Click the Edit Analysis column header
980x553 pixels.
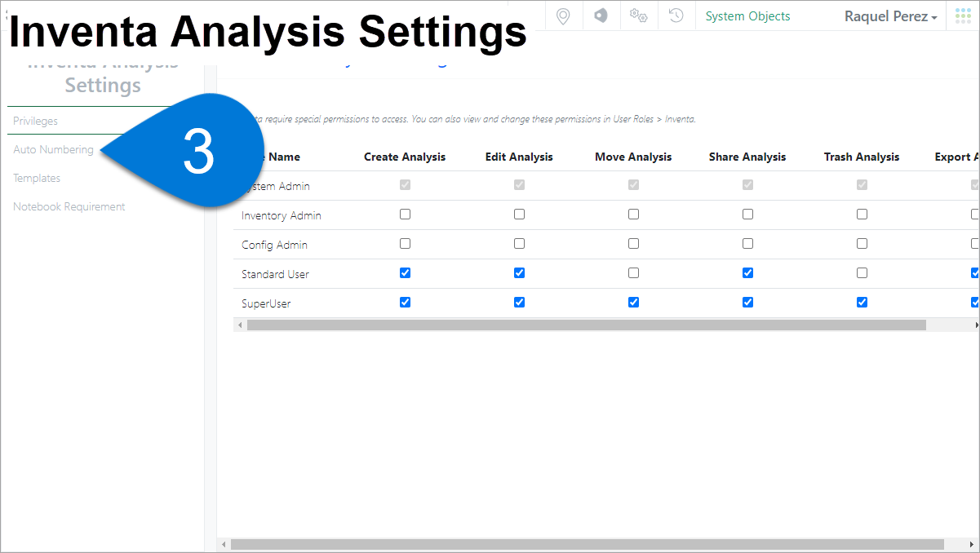click(x=519, y=157)
